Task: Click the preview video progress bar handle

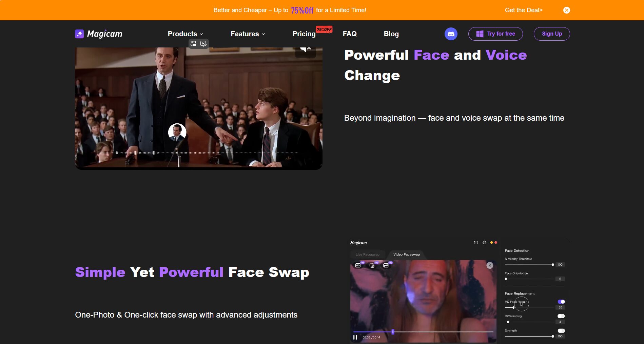Action: coord(393,332)
